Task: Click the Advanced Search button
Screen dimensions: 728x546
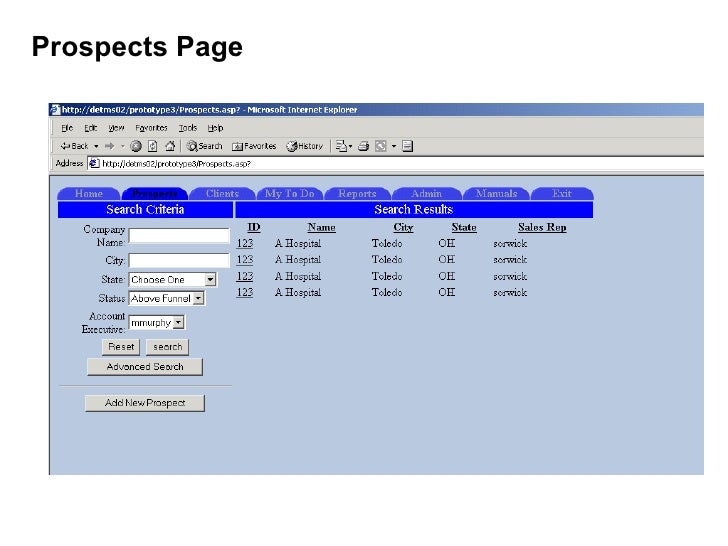Action: click(x=145, y=367)
